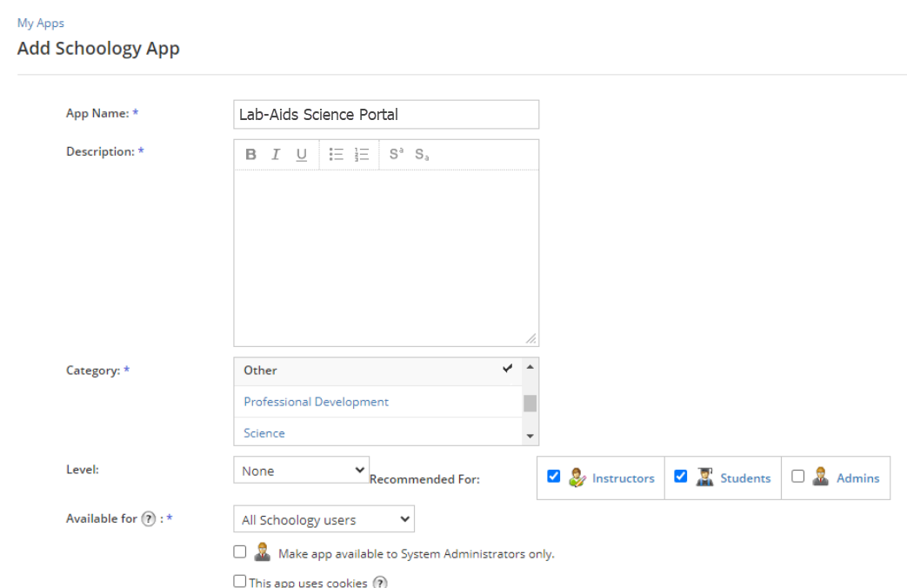
Task: Click the App Name text field
Action: [385, 114]
